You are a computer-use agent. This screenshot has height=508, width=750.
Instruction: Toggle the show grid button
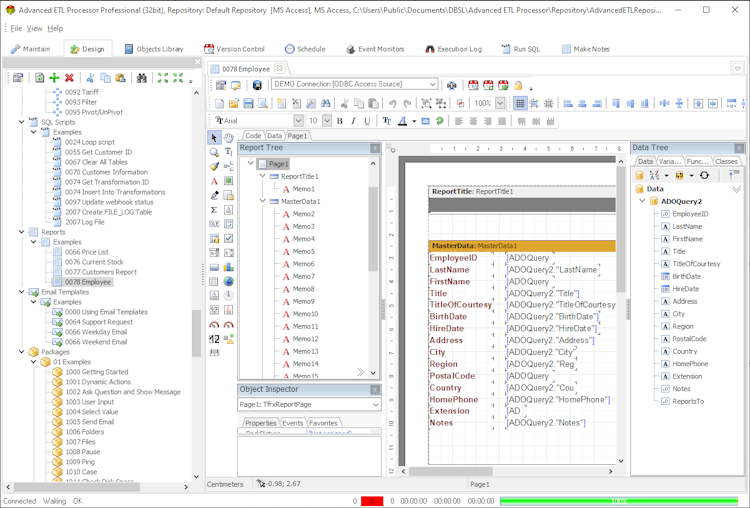point(520,103)
